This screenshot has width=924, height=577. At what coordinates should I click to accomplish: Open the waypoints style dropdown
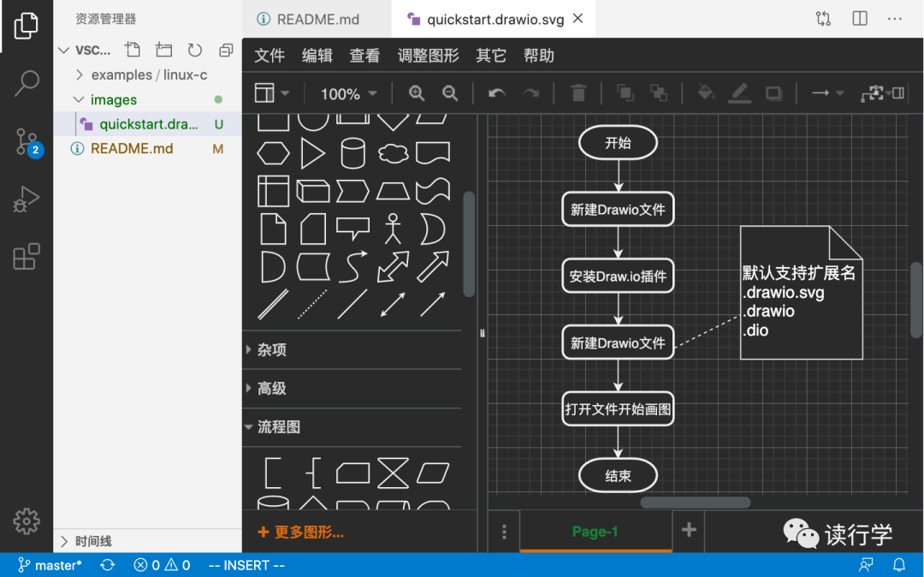(x=876, y=93)
